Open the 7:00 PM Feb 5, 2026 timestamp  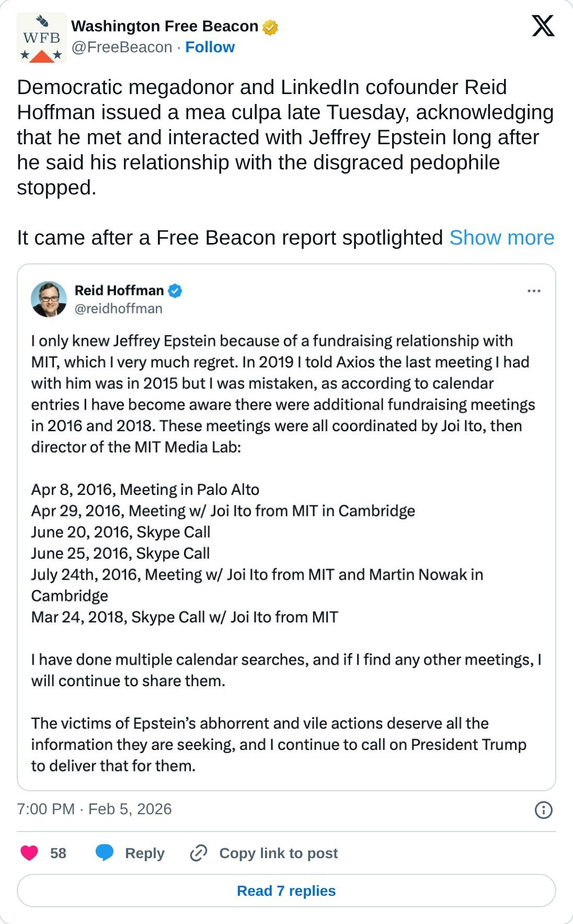(x=94, y=809)
